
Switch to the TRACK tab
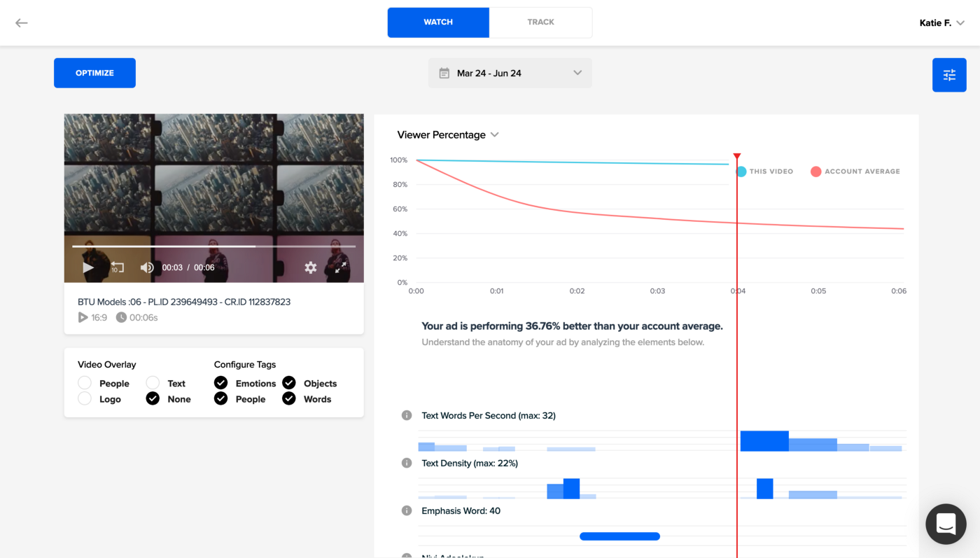[x=540, y=22]
